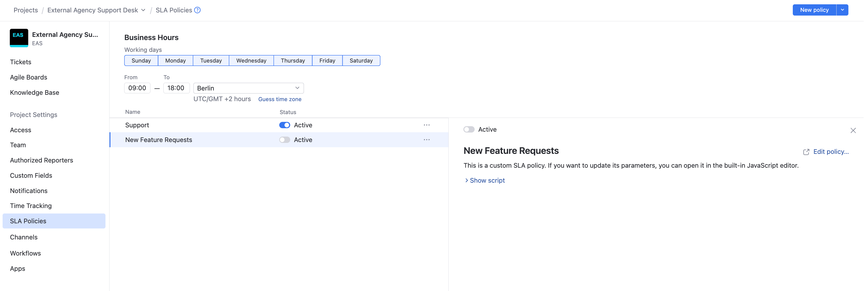Viewport: 868px width, 291px height.
Task: Open the New Feature Requests actions menu
Action: [x=427, y=139]
